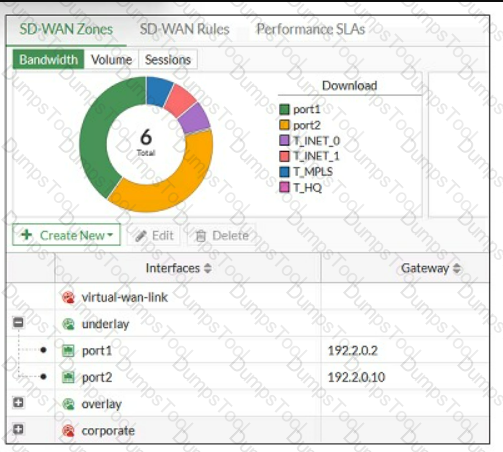Switch chart to Bandwidth view
This screenshot has width=503, height=452.
point(48,60)
